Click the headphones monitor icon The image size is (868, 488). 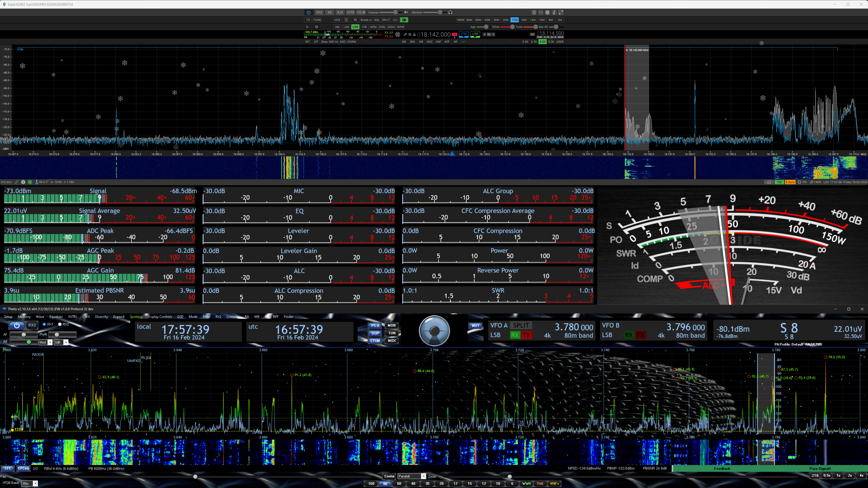coord(450,12)
